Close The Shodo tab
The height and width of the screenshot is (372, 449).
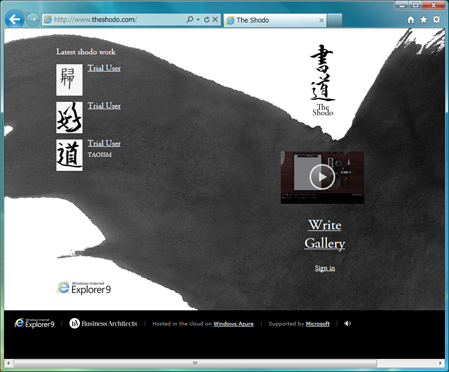point(321,20)
